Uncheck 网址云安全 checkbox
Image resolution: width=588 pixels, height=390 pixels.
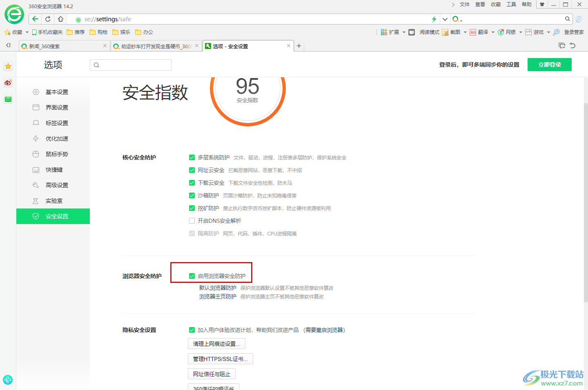coord(192,170)
